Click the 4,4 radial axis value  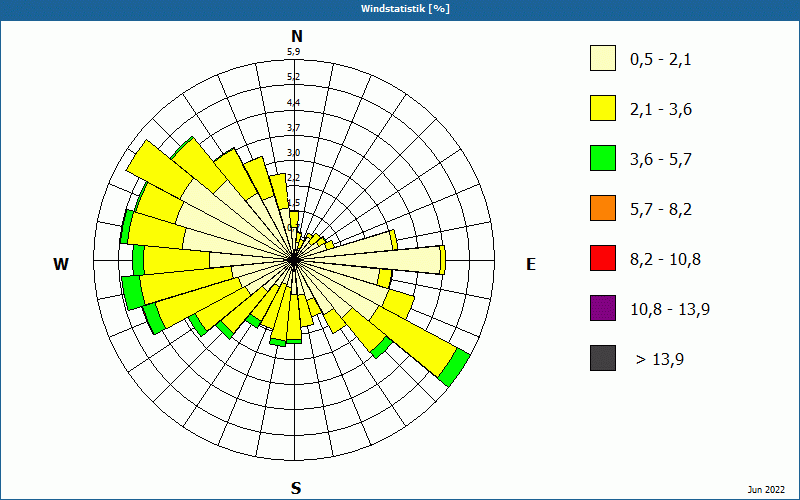pos(293,103)
